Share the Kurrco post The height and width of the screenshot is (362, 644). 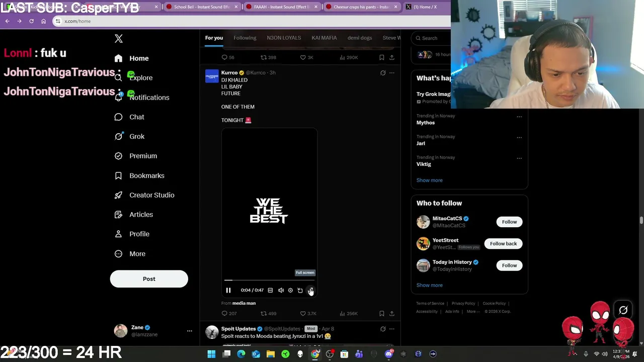pyautogui.click(x=391, y=314)
